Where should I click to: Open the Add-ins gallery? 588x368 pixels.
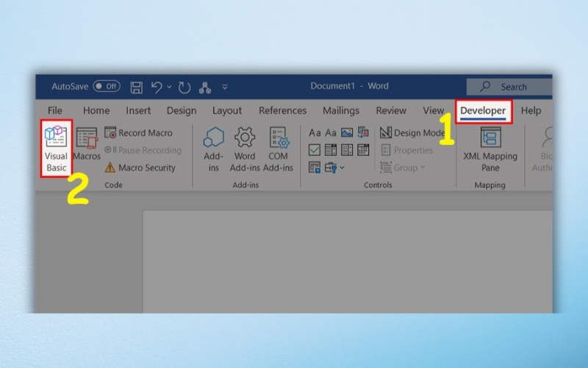pyautogui.click(x=214, y=149)
